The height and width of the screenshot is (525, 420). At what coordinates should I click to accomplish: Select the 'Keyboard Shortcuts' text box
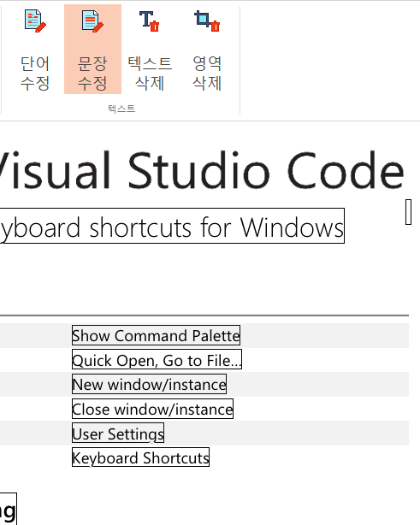140,457
